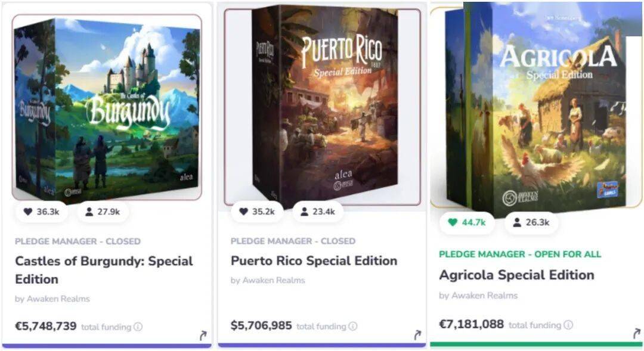The image size is (644, 351).
Task: Click info icon beside Castles of Burgundy total funding
Action: click(138, 327)
